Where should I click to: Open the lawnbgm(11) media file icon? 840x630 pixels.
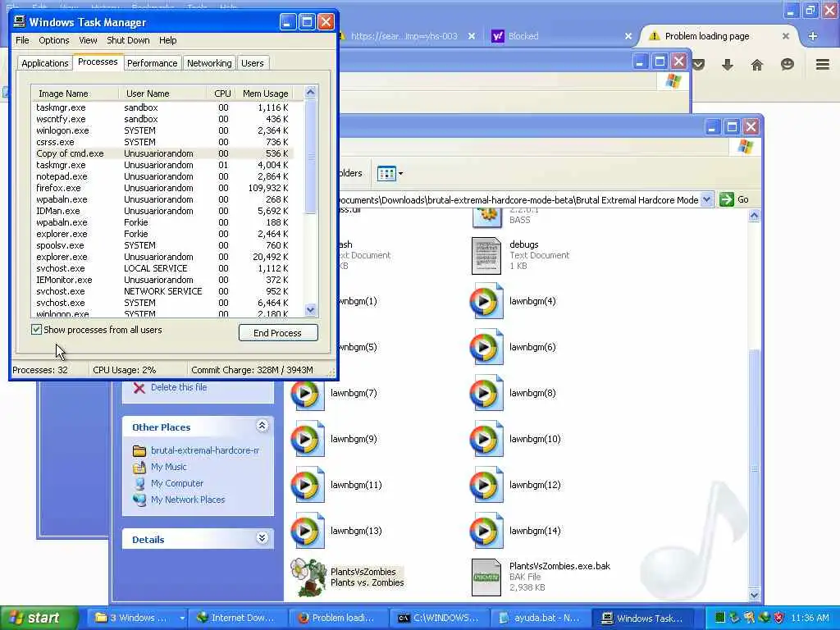coord(307,486)
